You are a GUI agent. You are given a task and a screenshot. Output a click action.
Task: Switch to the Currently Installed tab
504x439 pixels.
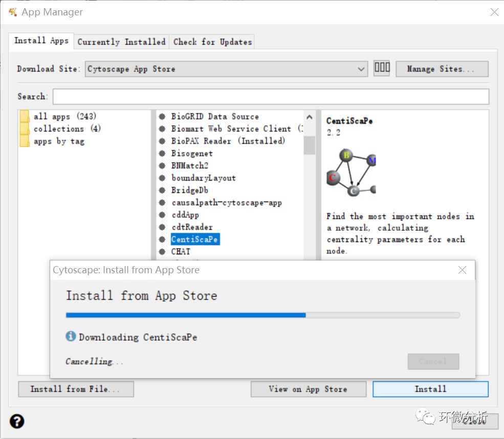[121, 42]
